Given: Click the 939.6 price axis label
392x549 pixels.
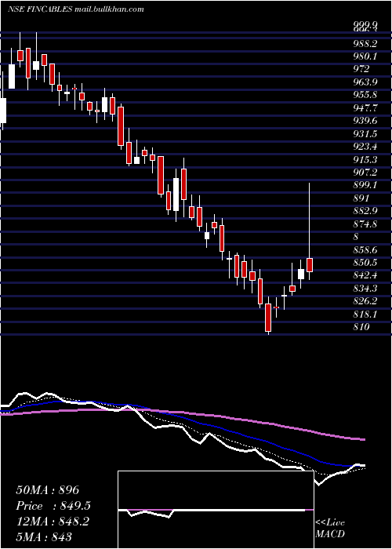Looking at the screenshot, I should [365, 121].
